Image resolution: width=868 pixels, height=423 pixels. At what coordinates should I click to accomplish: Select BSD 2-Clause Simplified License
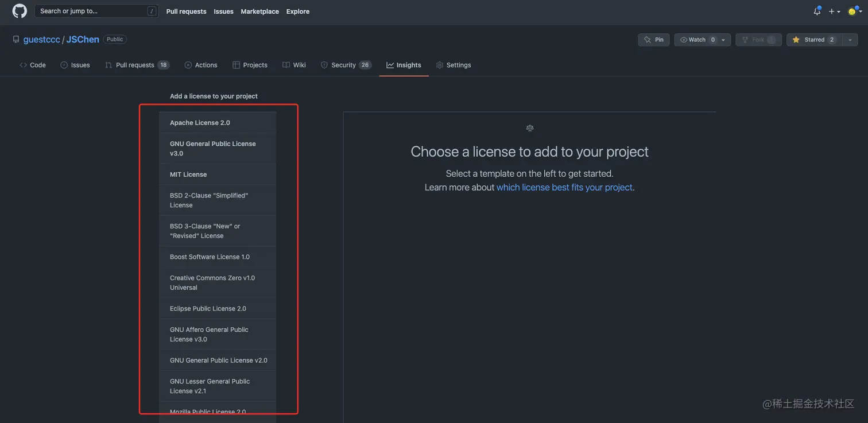(x=218, y=200)
